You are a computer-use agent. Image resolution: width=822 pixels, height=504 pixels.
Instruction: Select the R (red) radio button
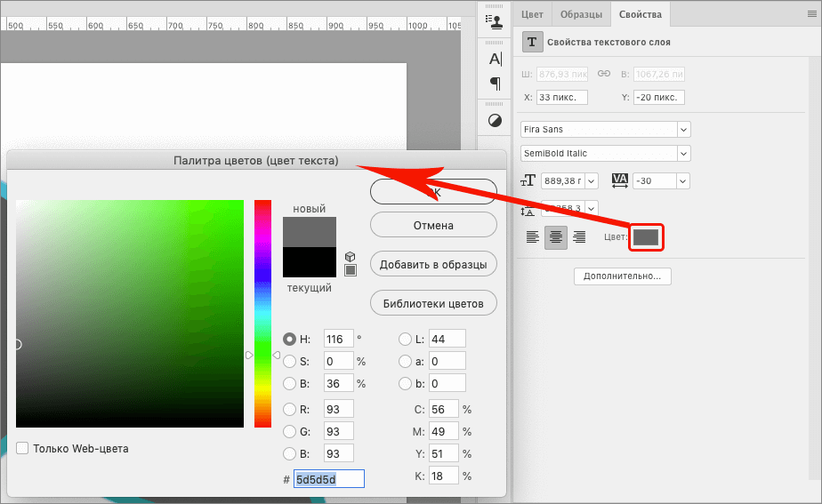click(289, 409)
